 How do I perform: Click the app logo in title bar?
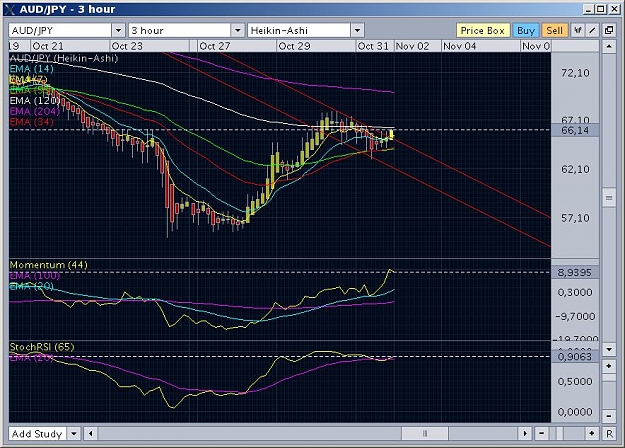[x=10, y=9]
